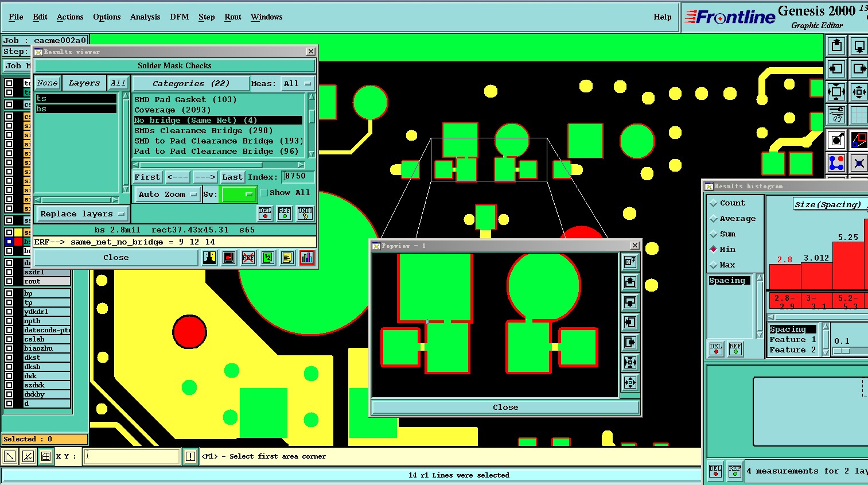This screenshot has width=868, height=485.
Task: Click the Index input field
Action: 298,176
